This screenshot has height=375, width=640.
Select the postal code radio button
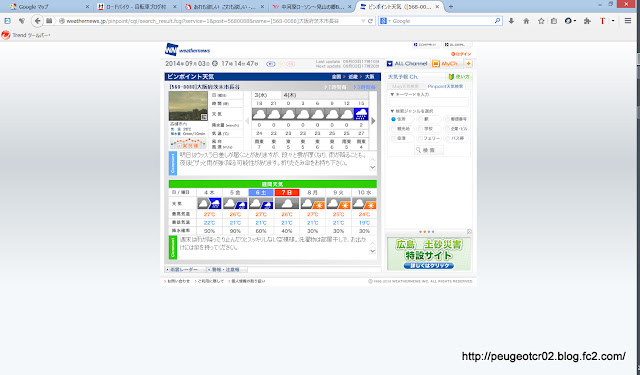pos(447,119)
